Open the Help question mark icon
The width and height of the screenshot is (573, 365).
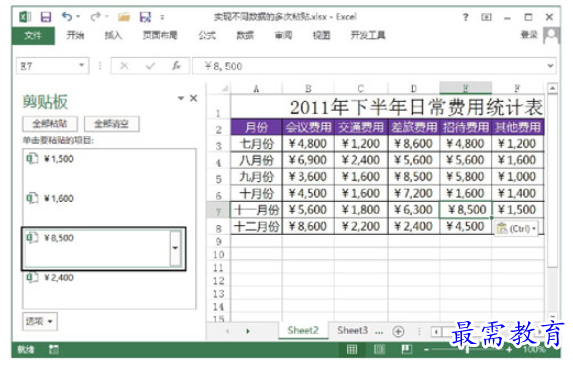(465, 17)
